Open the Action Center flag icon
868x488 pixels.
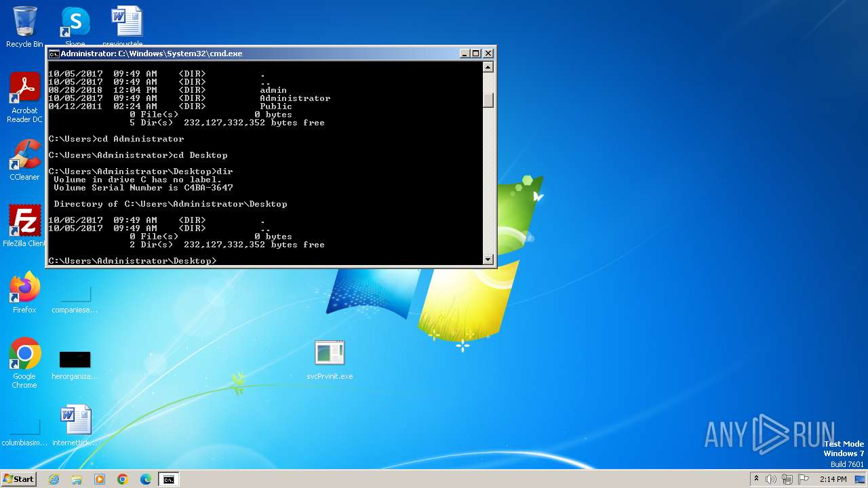click(x=804, y=479)
